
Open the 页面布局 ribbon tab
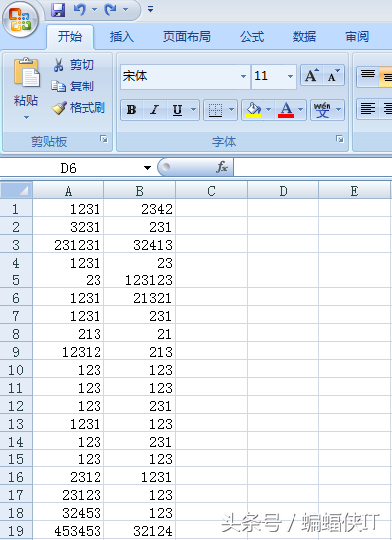[187, 37]
